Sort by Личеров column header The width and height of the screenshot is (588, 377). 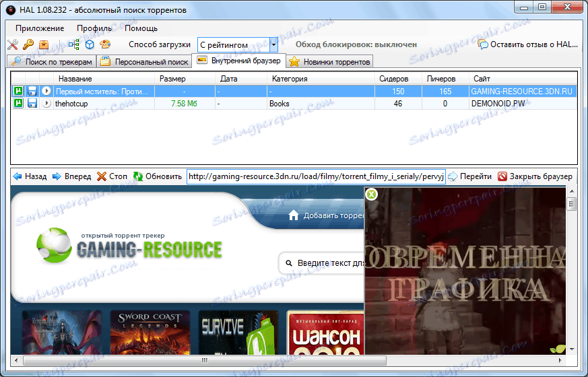click(x=445, y=79)
